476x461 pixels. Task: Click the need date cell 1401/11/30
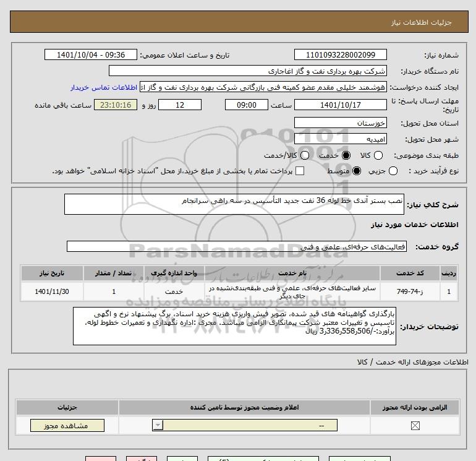click(52, 291)
